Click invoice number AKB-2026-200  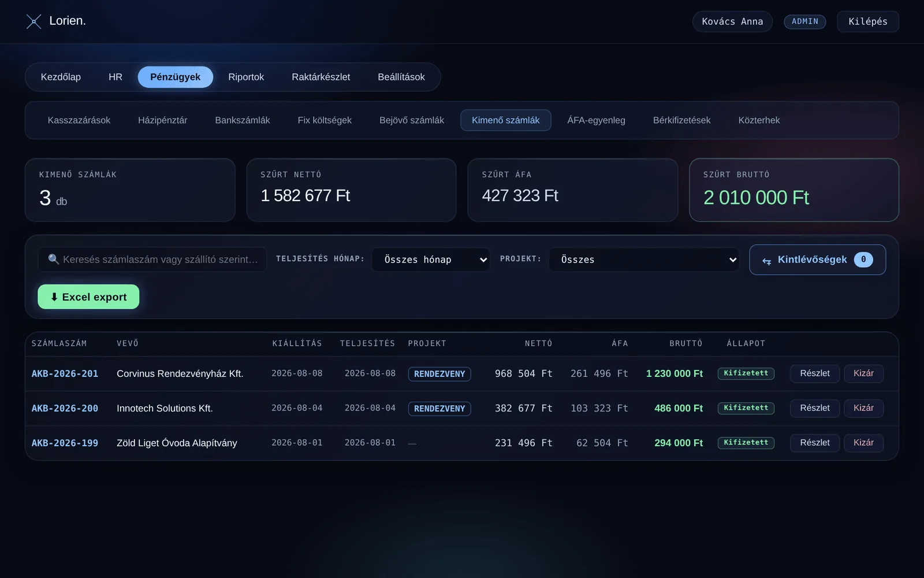[65, 408]
